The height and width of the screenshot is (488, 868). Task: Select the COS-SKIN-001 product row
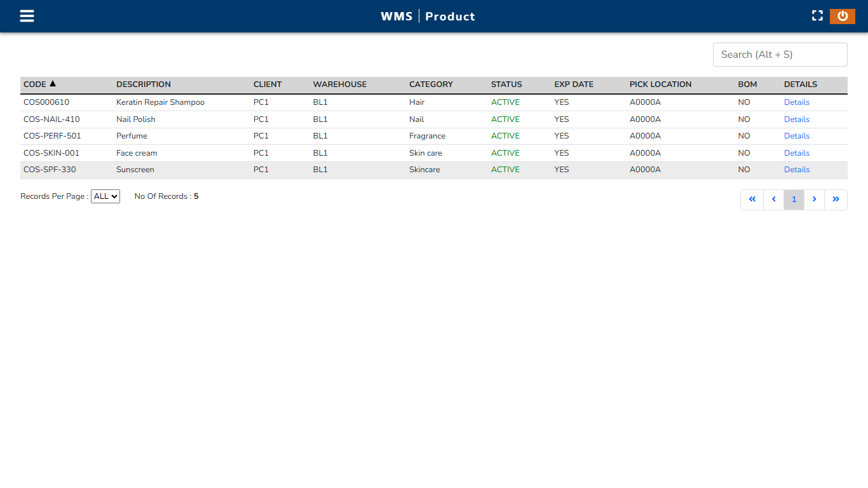point(51,153)
